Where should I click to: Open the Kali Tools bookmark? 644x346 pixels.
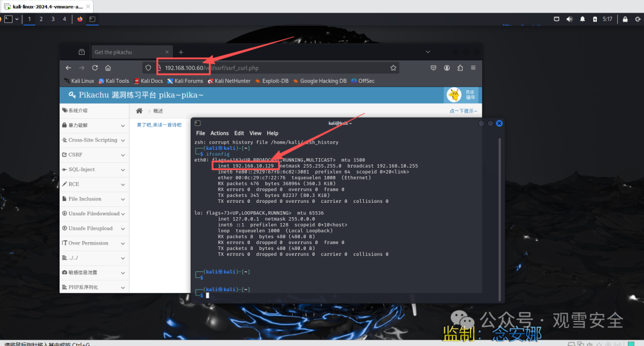click(114, 81)
